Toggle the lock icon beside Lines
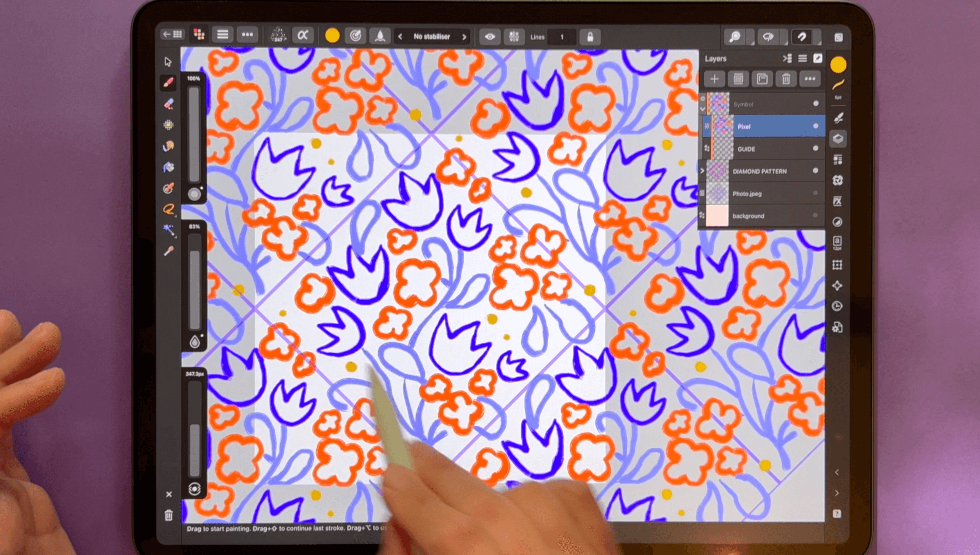The image size is (980, 555). pos(590,37)
